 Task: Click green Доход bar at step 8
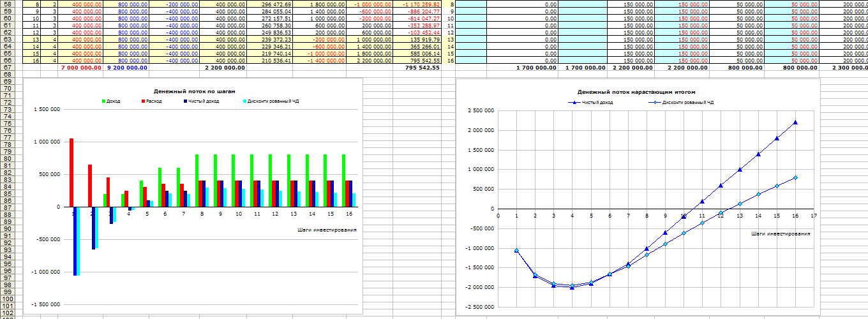click(x=197, y=181)
